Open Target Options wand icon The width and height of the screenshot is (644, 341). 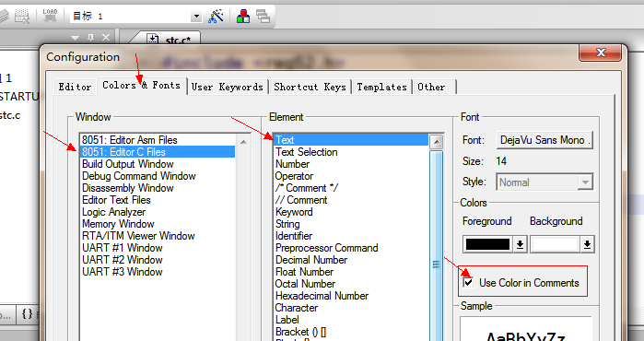(216, 16)
